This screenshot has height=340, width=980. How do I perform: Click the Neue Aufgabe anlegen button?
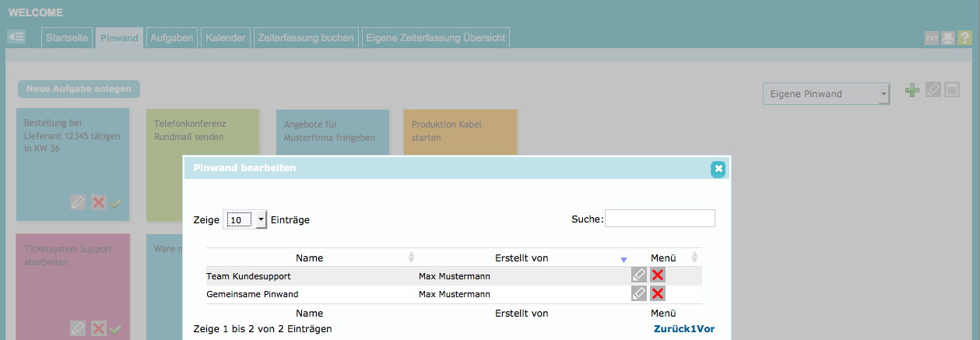tap(79, 89)
